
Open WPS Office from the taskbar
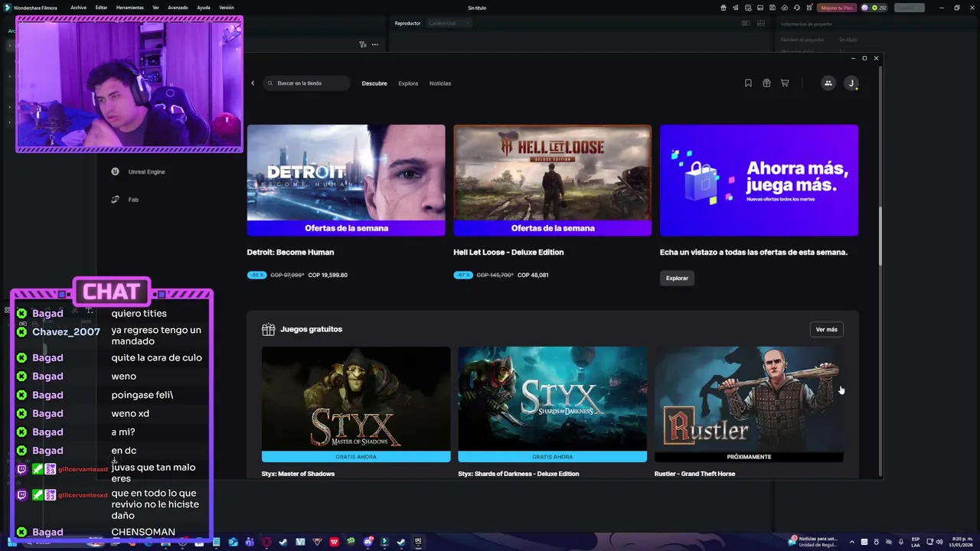click(x=335, y=542)
